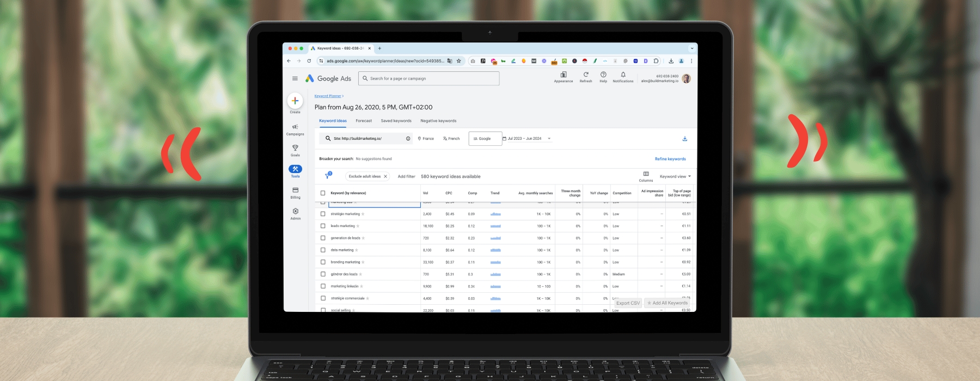Viewport: 980px width, 381px height.
Task: Open the Google search network selector
Action: point(485,139)
